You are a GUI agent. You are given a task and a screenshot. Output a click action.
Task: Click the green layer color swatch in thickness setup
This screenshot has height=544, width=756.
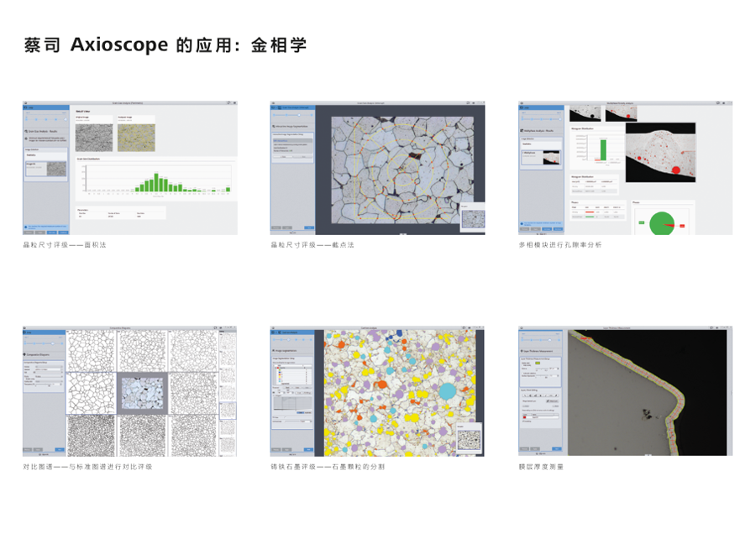click(538, 363)
